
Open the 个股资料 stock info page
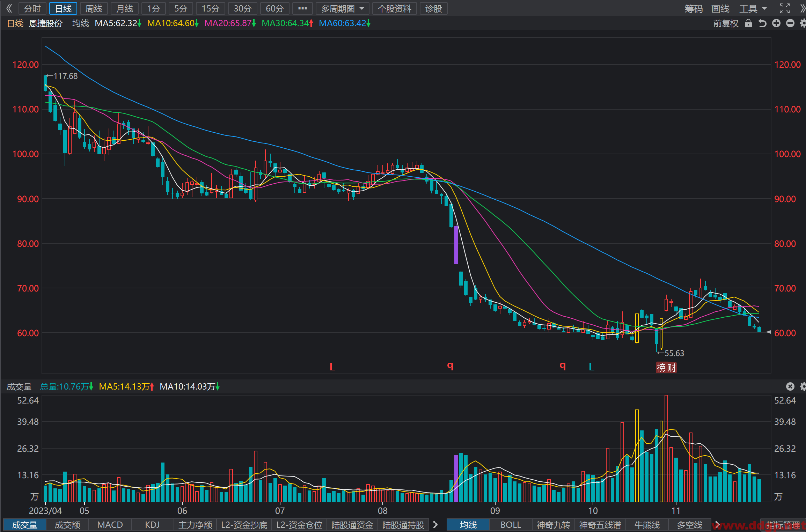click(395, 9)
